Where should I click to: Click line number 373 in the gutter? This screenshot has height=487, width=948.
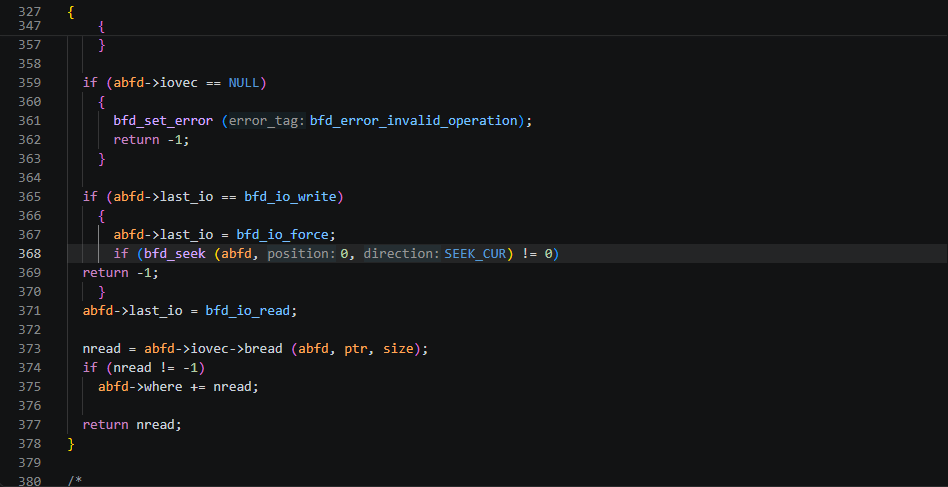(30, 349)
